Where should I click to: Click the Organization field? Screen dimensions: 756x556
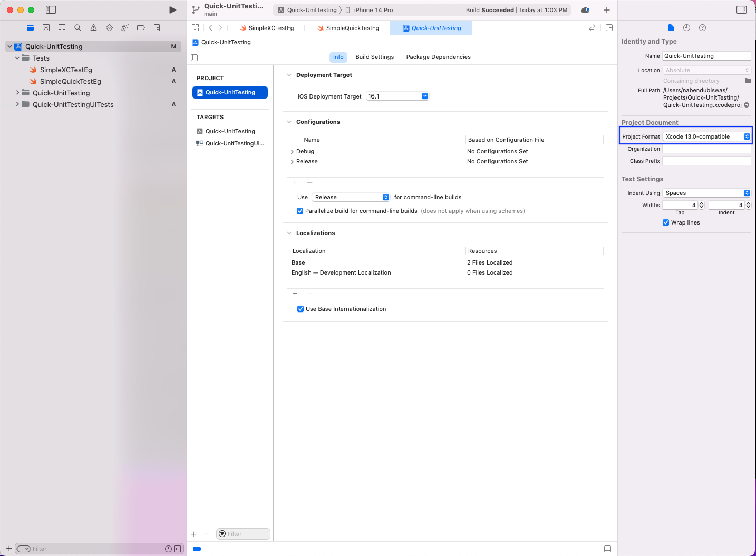tap(706, 149)
